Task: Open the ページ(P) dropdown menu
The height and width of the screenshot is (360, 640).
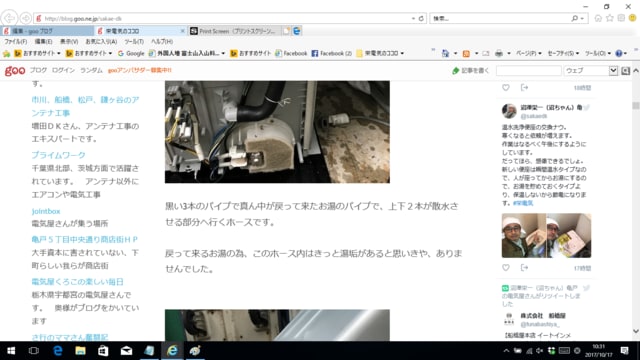Action: coord(529,53)
